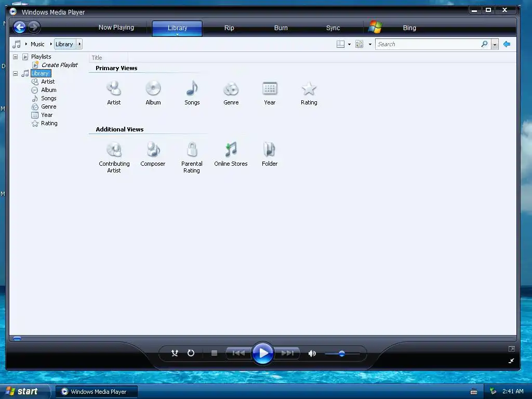This screenshot has width=532, height=399.
Task: Expand the arrow between Music and Library
Action: click(51, 44)
